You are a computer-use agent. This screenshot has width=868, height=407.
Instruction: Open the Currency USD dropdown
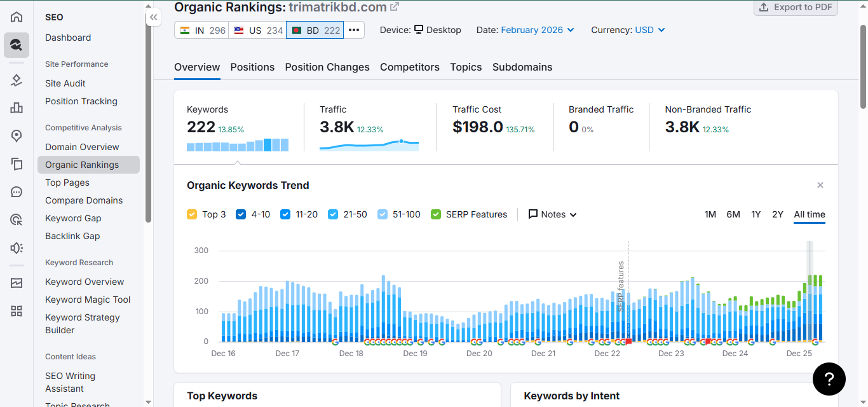650,30
